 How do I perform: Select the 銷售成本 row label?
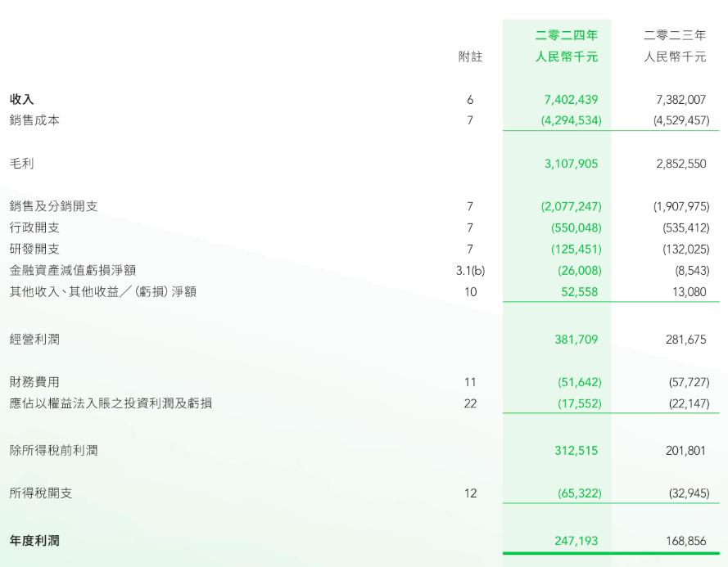coord(34,120)
